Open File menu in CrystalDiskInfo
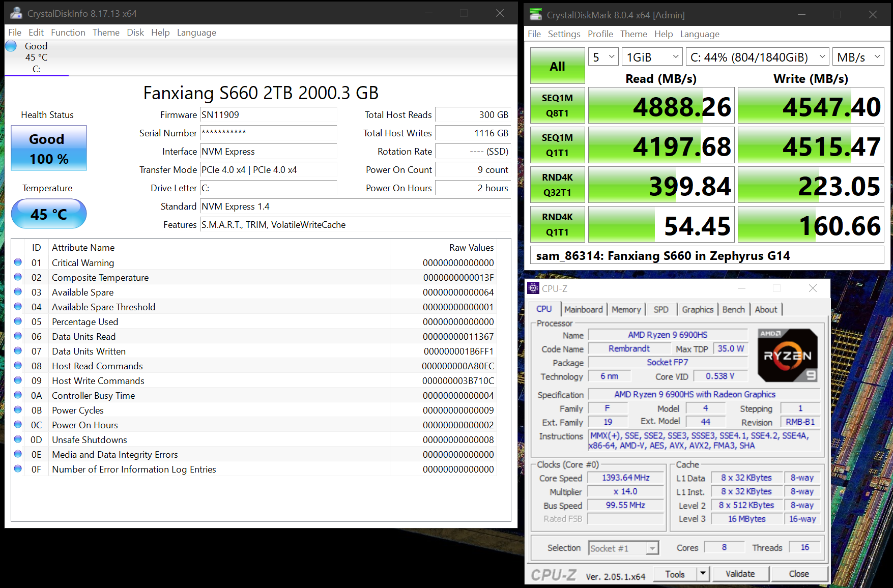893x588 pixels. (15, 33)
